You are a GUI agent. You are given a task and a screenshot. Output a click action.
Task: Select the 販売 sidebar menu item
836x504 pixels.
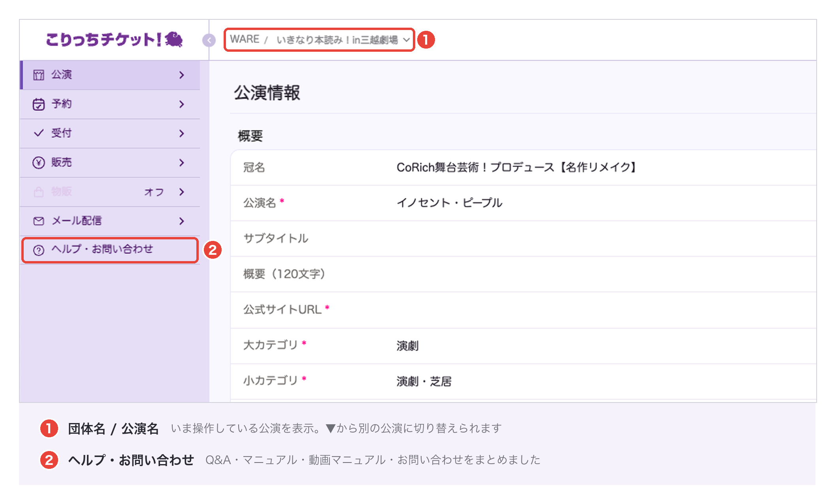click(110, 162)
